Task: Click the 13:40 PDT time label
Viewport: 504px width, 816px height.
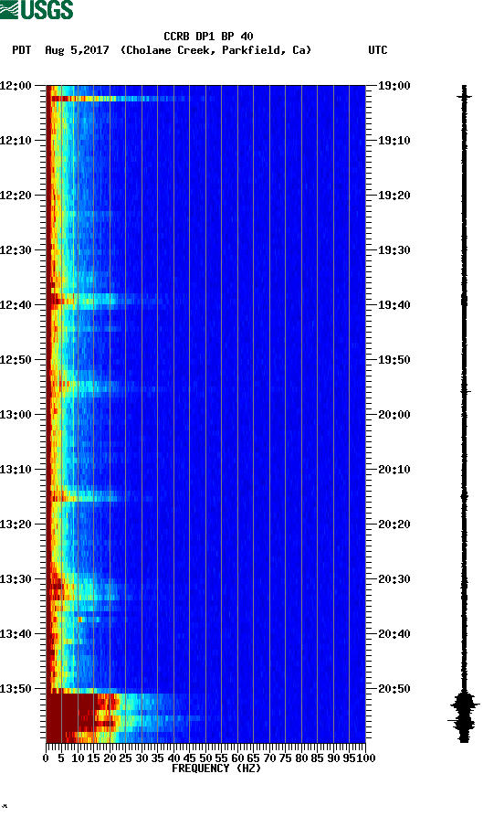Action: [16, 634]
